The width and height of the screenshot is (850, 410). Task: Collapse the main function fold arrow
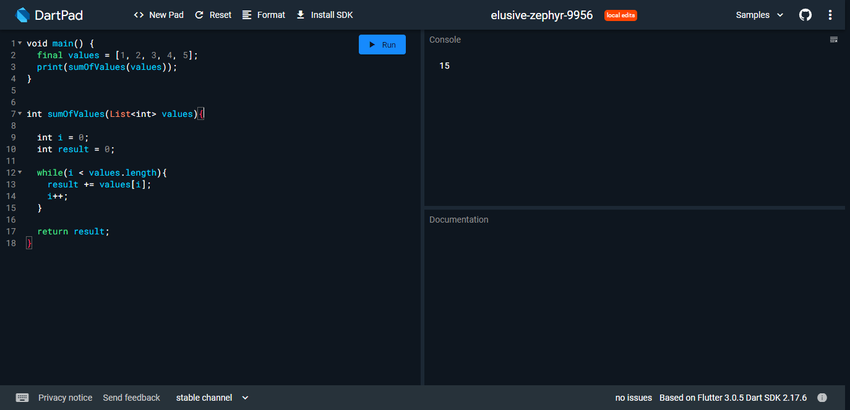tap(19, 43)
